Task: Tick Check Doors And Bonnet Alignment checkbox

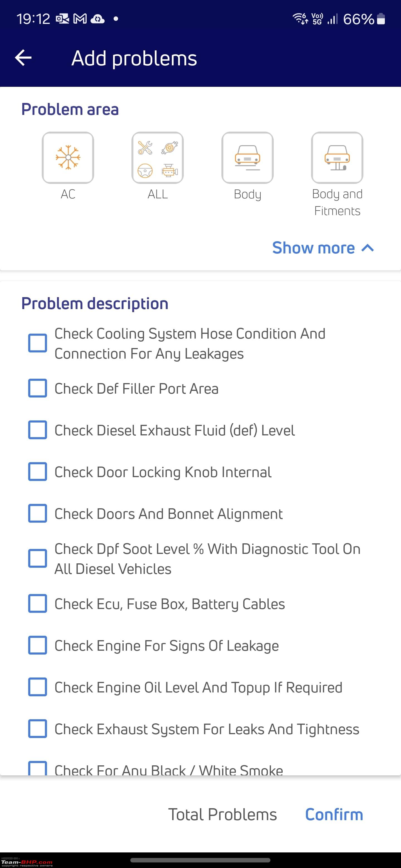Action: pyautogui.click(x=37, y=513)
